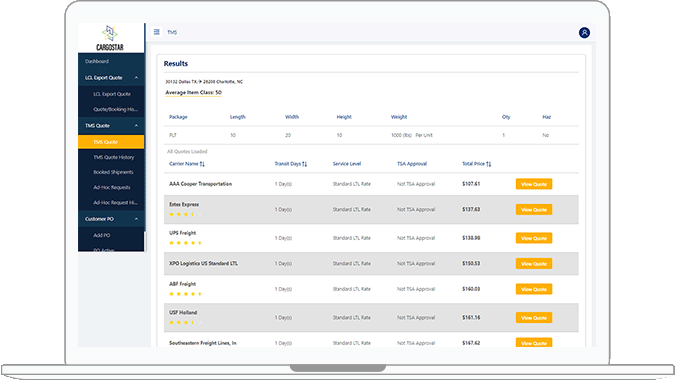Open LCL Export Quote submenu item
Image resolution: width=675 pixels, height=380 pixels.
point(112,94)
